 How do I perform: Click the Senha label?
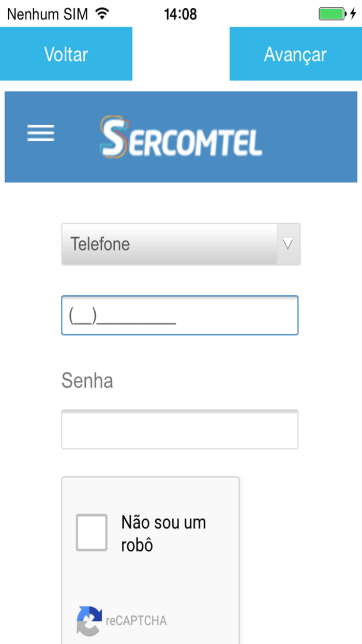click(x=87, y=380)
